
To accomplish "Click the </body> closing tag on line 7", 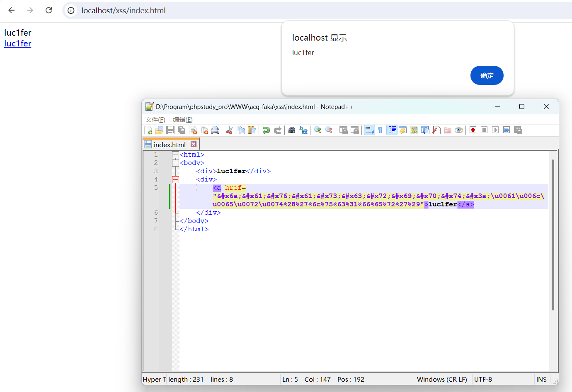I will click(x=194, y=221).
